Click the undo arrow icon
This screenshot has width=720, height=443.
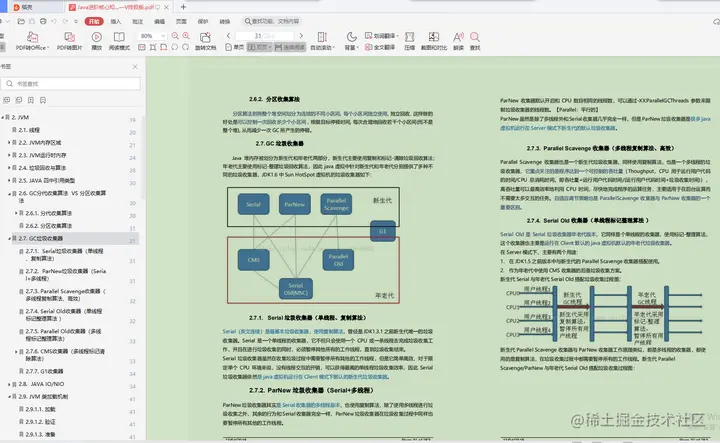[54, 21]
